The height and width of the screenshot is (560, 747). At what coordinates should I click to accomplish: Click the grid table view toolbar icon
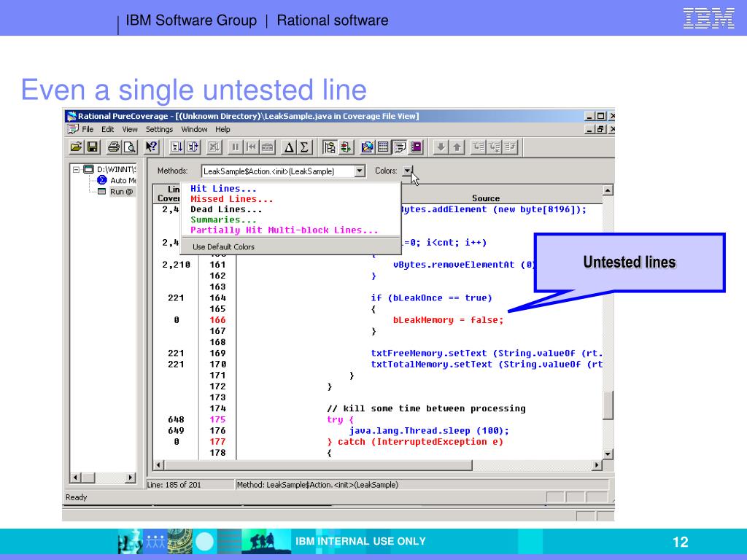(x=383, y=147)
